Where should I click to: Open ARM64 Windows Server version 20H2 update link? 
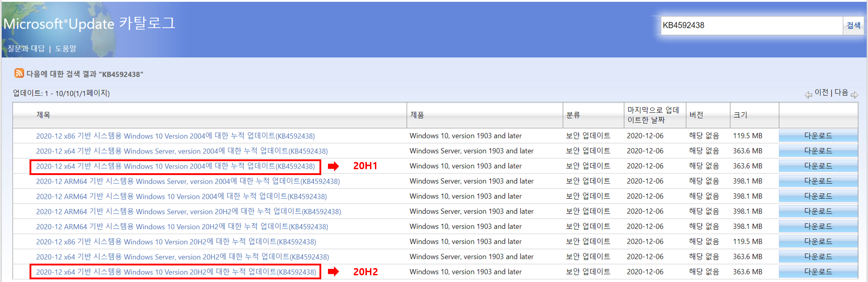tap(188, 211)
